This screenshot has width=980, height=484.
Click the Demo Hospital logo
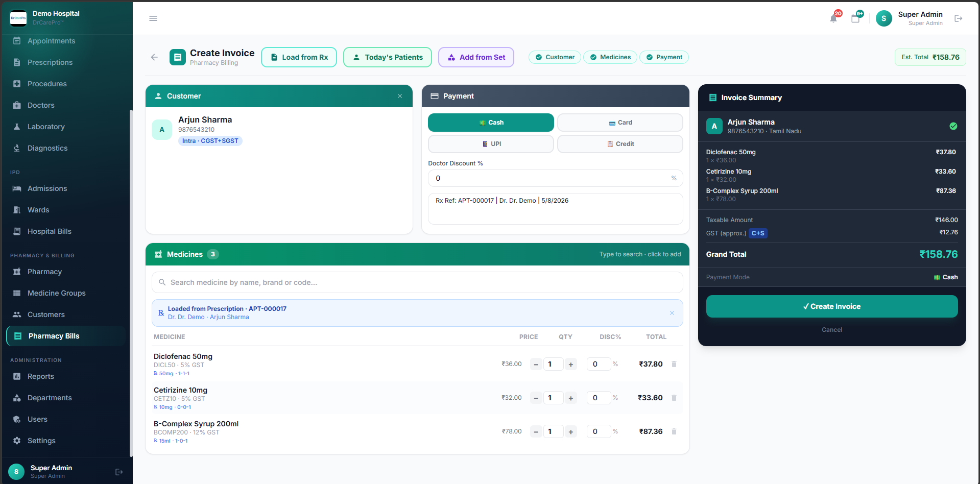point(18,18)
